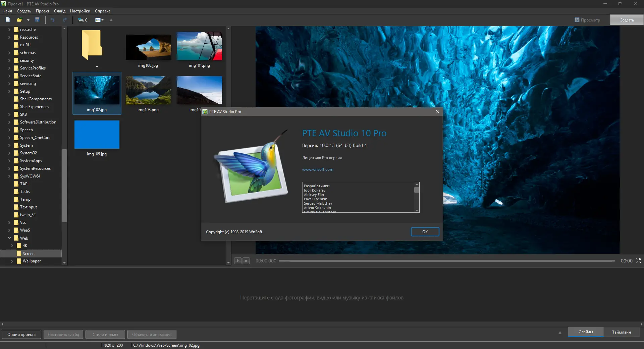
Task: Click the small up triangle beside Слайды tab
Action: click(560, 333)
